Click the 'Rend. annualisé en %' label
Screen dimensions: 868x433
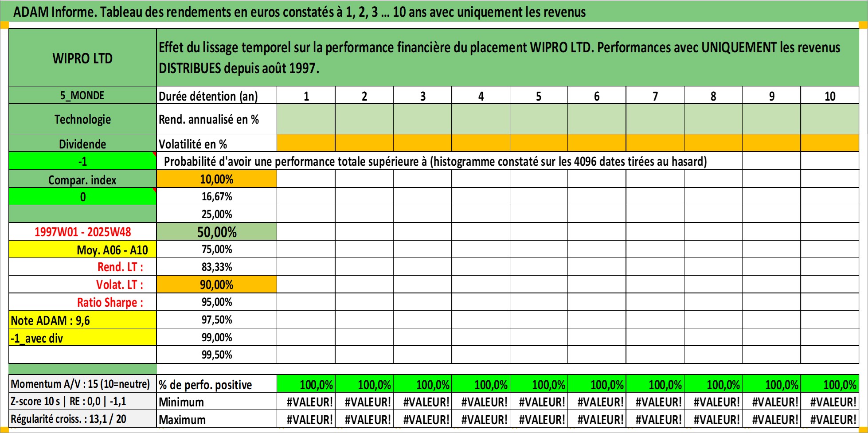[x=217, y=119]
